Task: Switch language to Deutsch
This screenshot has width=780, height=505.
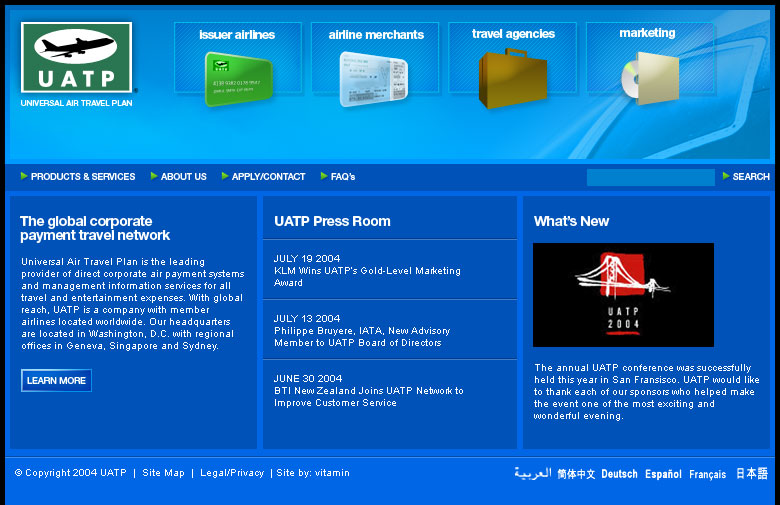Action: (619, 474)
